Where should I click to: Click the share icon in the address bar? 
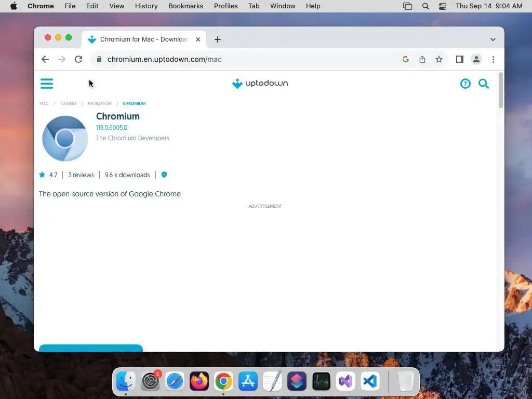422,59
